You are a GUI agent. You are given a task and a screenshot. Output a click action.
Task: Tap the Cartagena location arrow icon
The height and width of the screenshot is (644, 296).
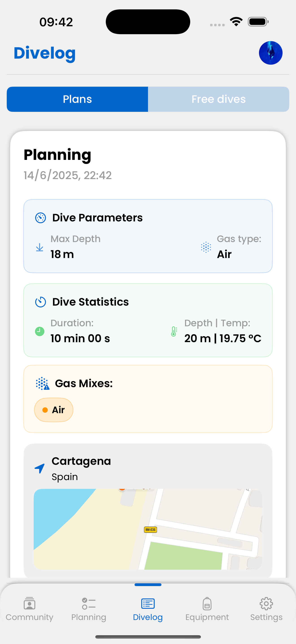[40, 468]
